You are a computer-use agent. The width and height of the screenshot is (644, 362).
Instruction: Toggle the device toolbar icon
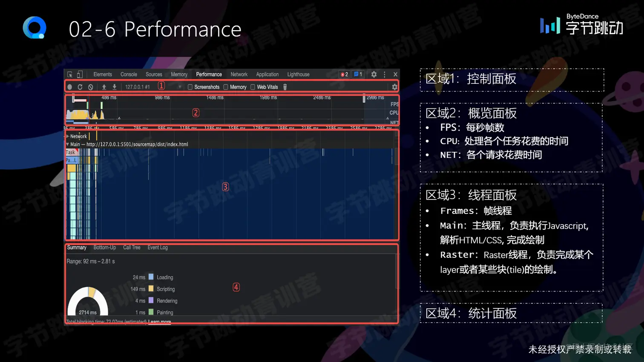80,74
